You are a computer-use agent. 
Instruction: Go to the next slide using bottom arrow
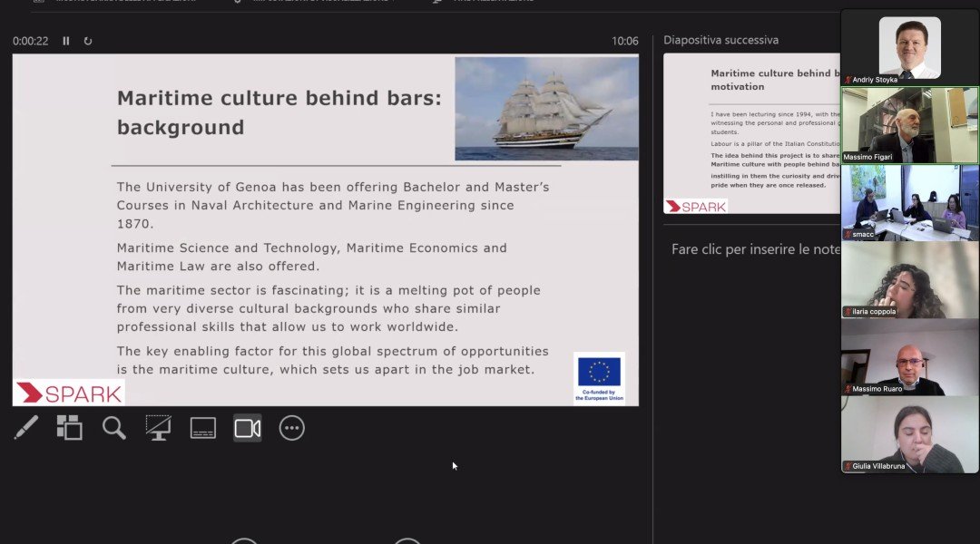(x=407, y=541)
